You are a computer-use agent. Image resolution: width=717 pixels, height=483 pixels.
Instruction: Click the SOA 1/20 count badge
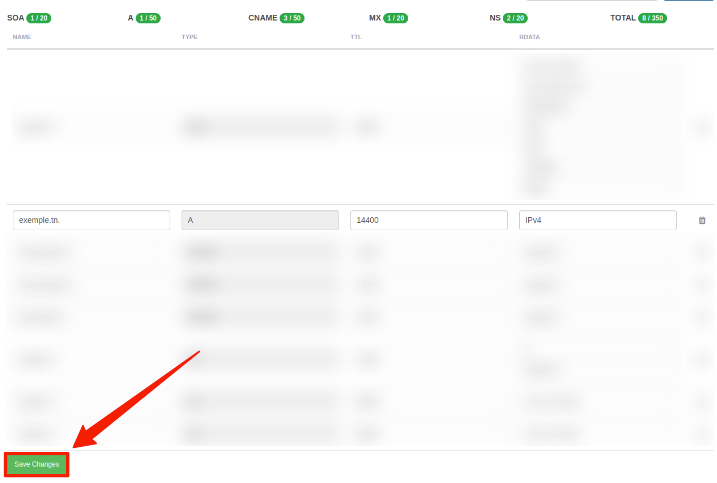[x=39, y=18]
